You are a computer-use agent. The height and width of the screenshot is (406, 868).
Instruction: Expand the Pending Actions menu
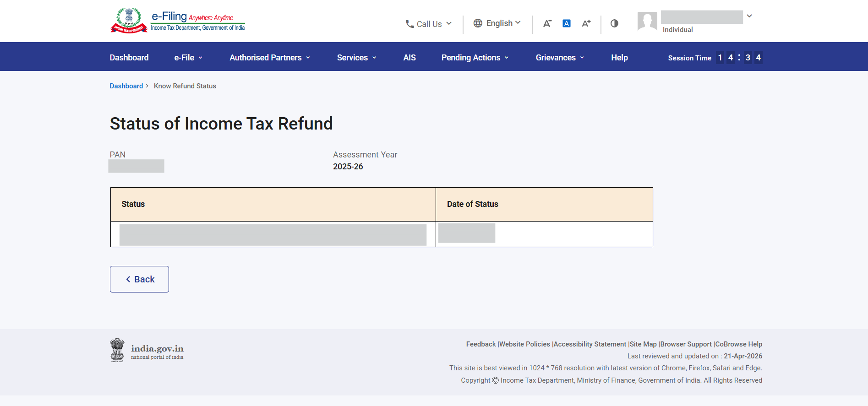475,58
